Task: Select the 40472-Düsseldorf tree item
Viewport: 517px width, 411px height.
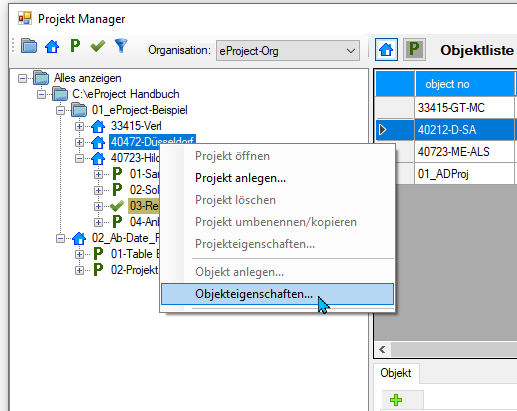Action: tap(152, 141)
